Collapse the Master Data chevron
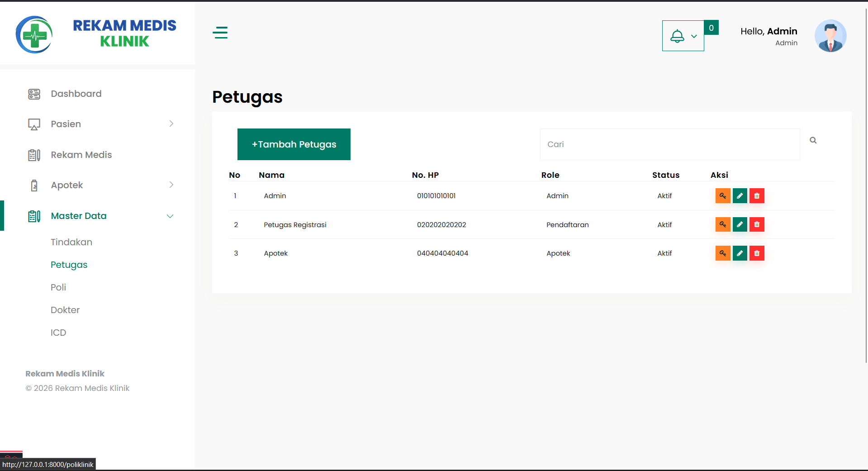 pyautogui.click(x=170, y=216)
